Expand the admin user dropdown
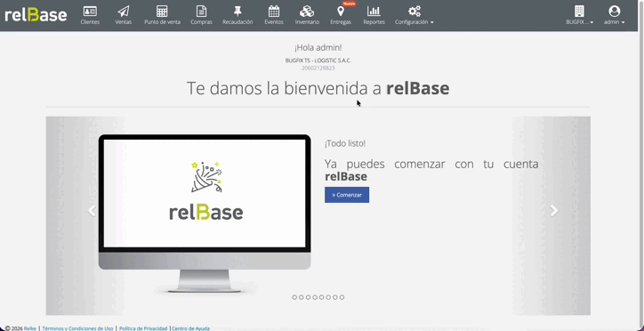Viewport: 644px width, 331px height. (x=614, y=21)
